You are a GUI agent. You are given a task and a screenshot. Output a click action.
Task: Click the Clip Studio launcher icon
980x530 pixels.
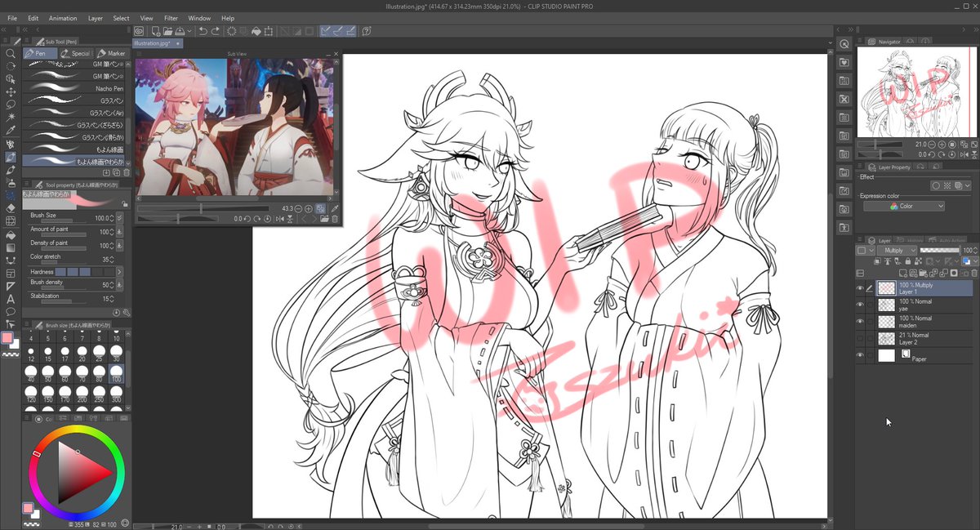(139, 31)
